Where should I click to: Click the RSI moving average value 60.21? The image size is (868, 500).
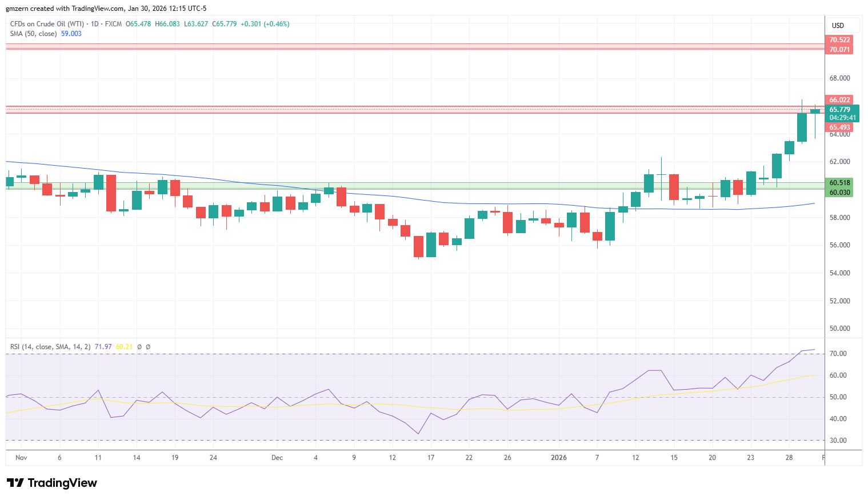point(124,347)
